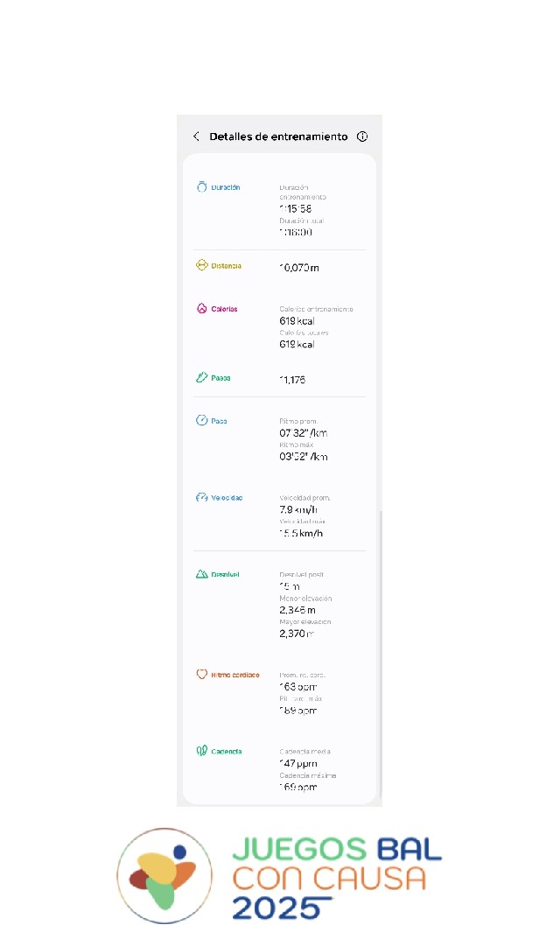Select the 7.9 km/h average speed
This screenshot has width=560, height=946.
298,510
